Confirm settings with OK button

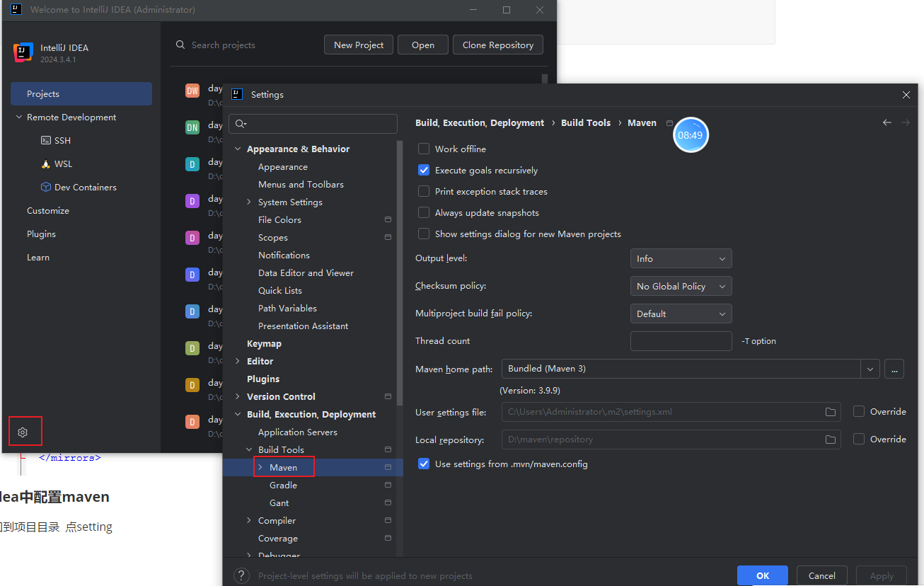tap(763, 575)
